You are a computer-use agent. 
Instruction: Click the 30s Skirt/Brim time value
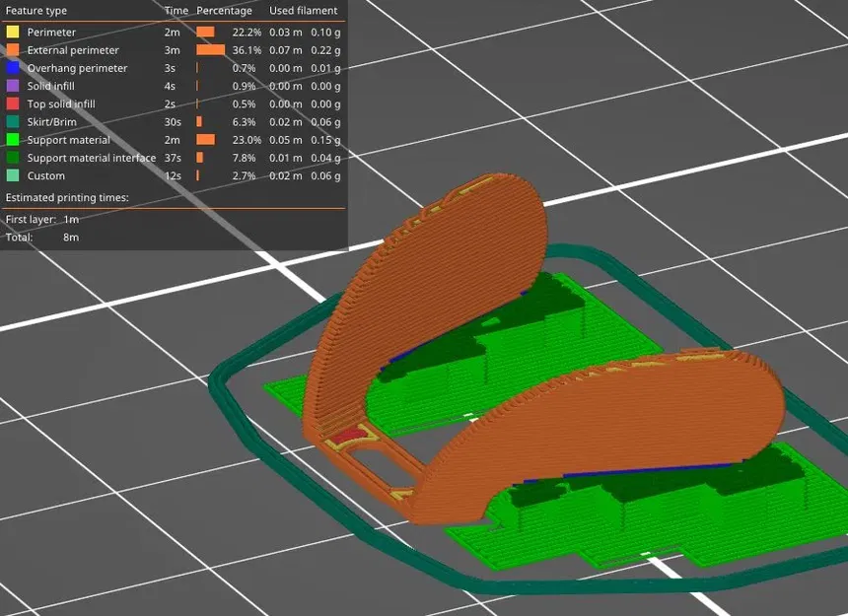(173, 122)
